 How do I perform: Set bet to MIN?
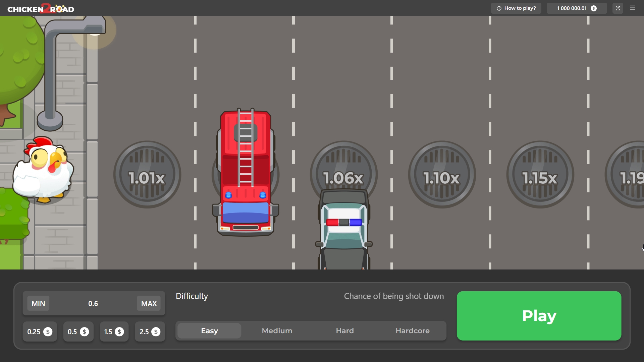click(38, 304)
